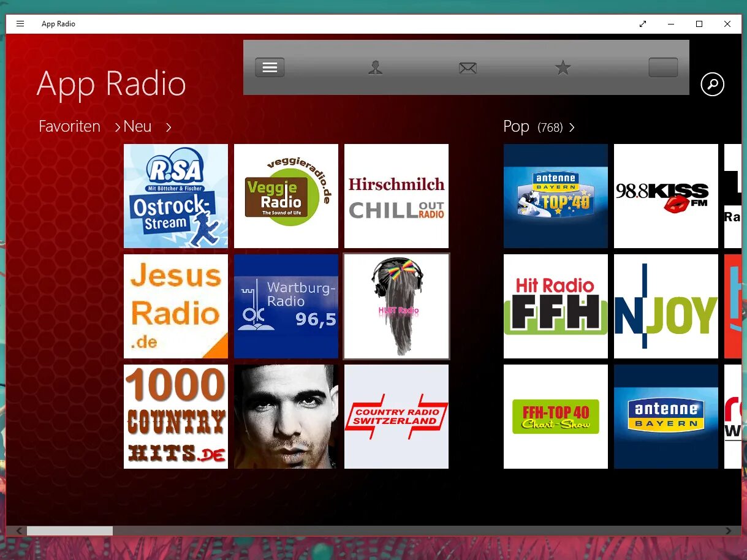Expand the chevron after Favoriten
Screen dimensions: 747x560
[x=118, y=127]
